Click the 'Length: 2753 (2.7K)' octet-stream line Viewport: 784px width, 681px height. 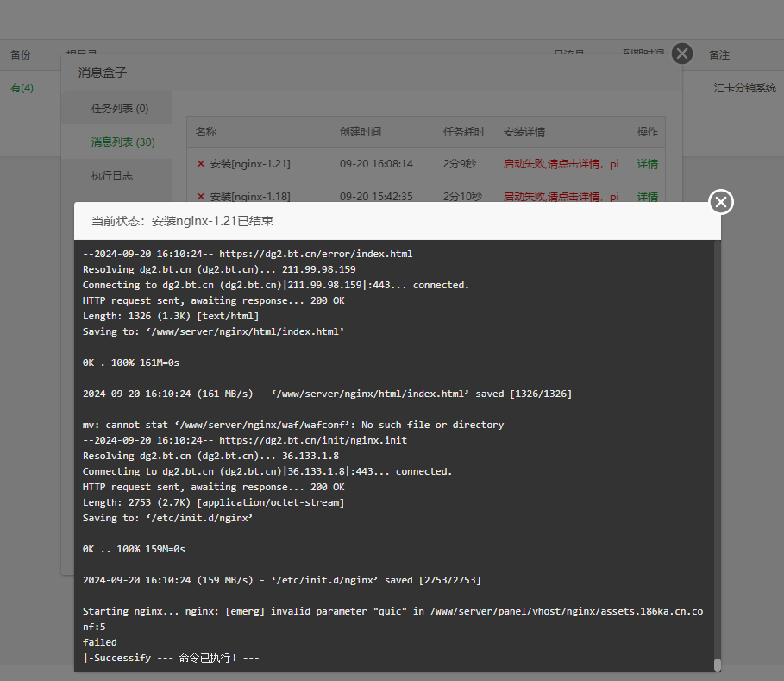tap(214, 501)
